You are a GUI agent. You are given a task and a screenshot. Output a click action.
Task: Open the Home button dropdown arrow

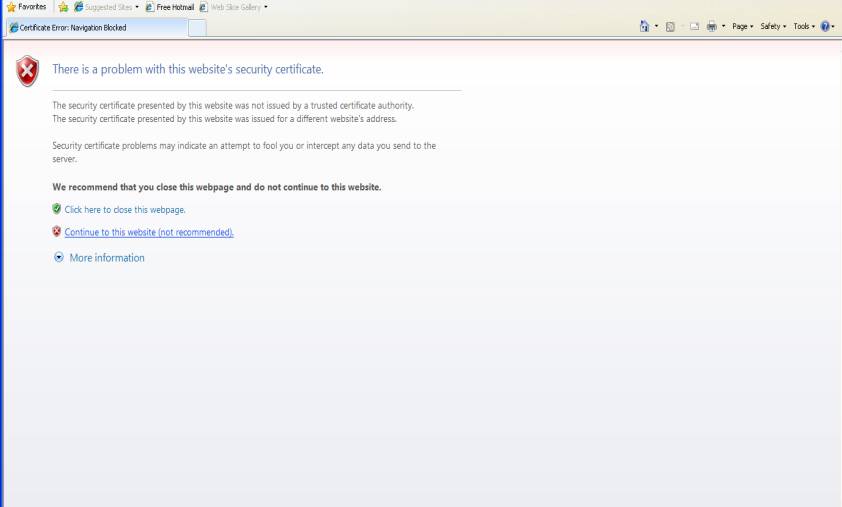point(656,26)
